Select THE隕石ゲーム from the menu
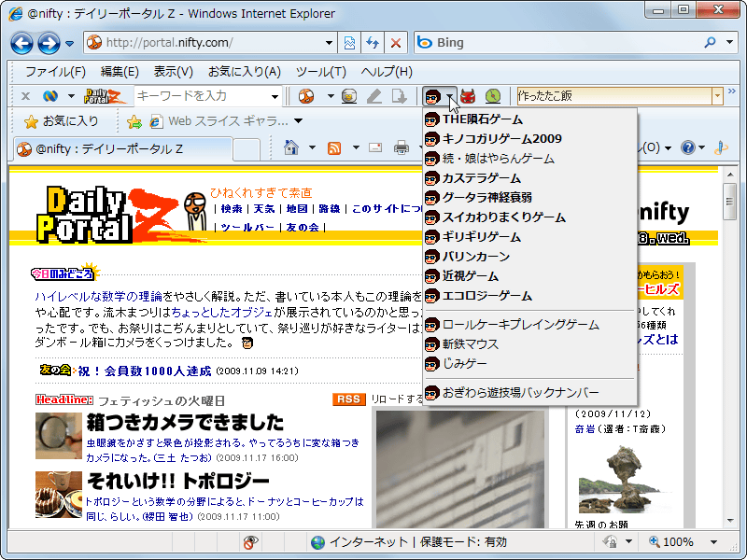This screenshot has height=560, width=747. coord(529,119)
